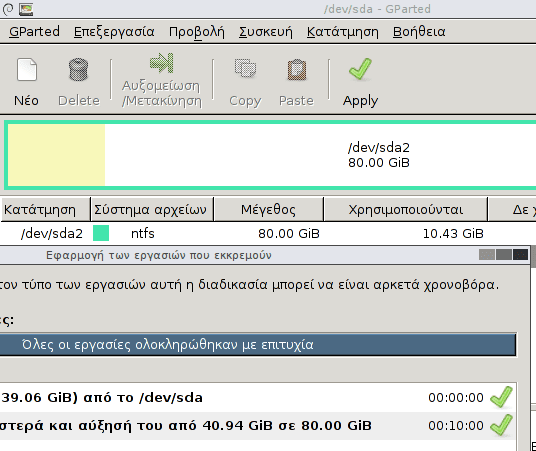This screenshot has height=451, width=536.
Task: Click the Paste partition toolbar icon
Action: coord(296,69)
